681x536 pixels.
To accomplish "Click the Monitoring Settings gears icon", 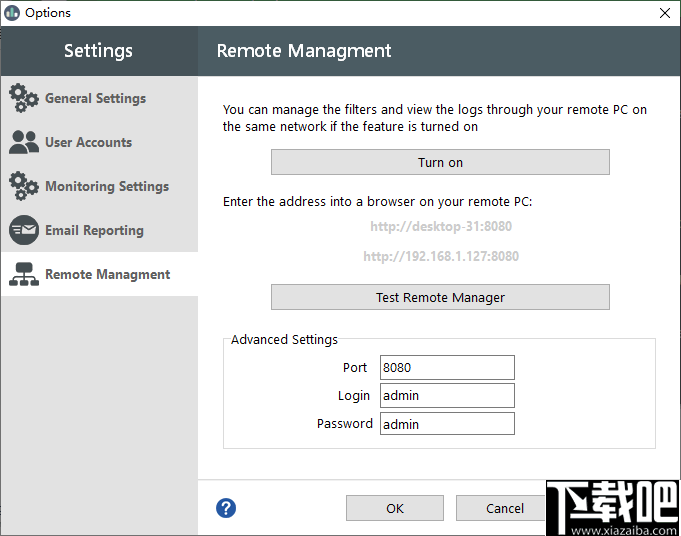I will tap(24, 186).
